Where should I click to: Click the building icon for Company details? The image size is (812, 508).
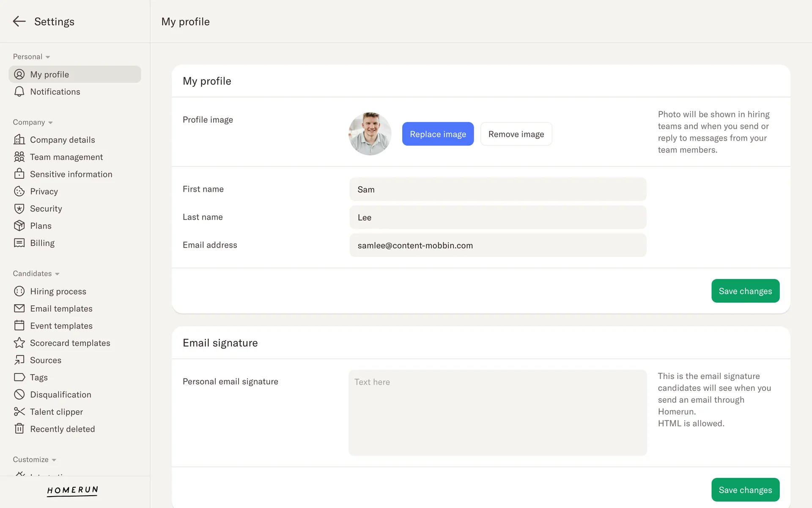[x=19, y=139]
